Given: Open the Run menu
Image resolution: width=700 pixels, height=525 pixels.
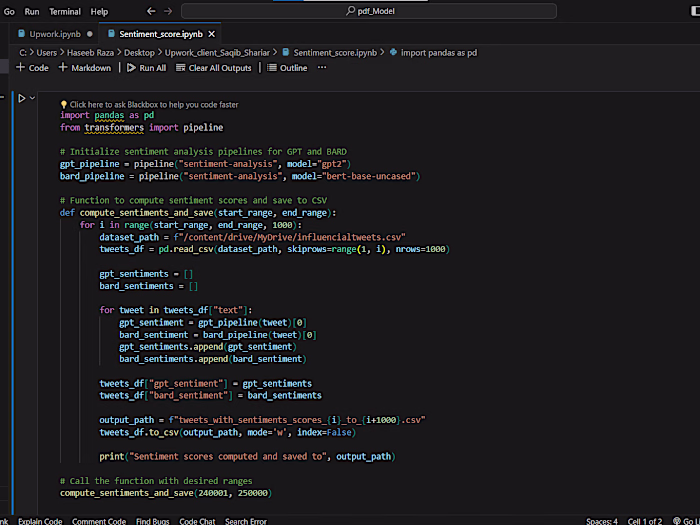Looking at the screenshot, I should coord(32,11).
